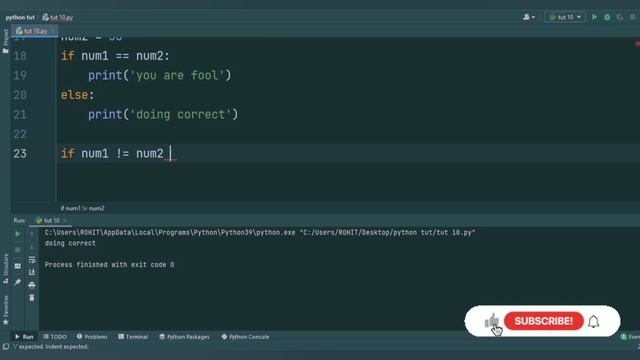Toggle tool window bars icon in status bar
The image size is (640, 360).
click(5, 347)
